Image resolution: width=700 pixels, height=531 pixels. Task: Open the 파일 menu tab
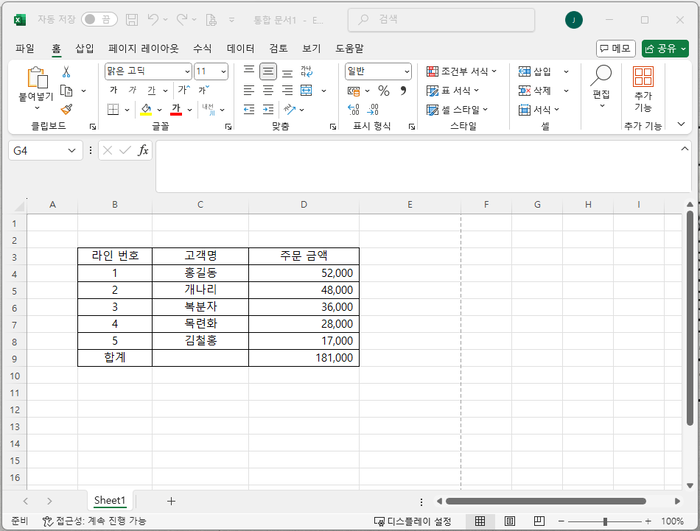click(x=25, y=48)
